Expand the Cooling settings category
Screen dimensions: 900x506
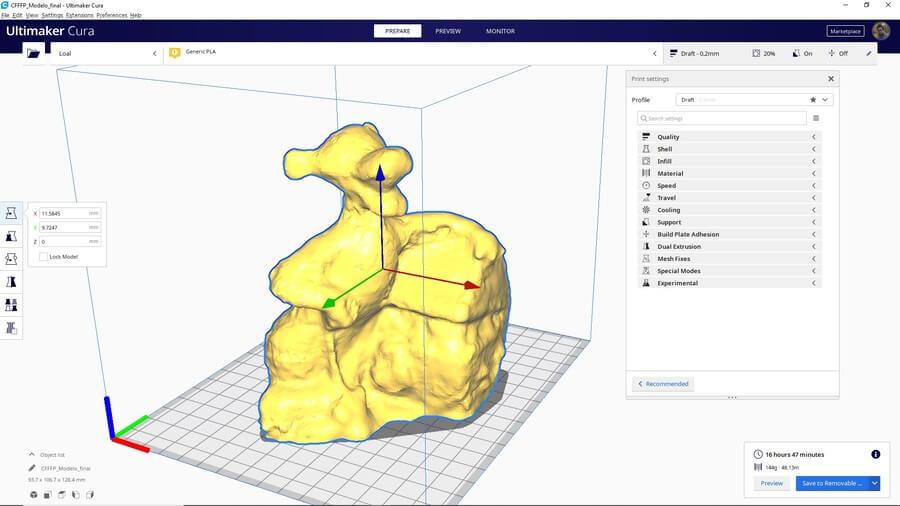click(730, 210)
